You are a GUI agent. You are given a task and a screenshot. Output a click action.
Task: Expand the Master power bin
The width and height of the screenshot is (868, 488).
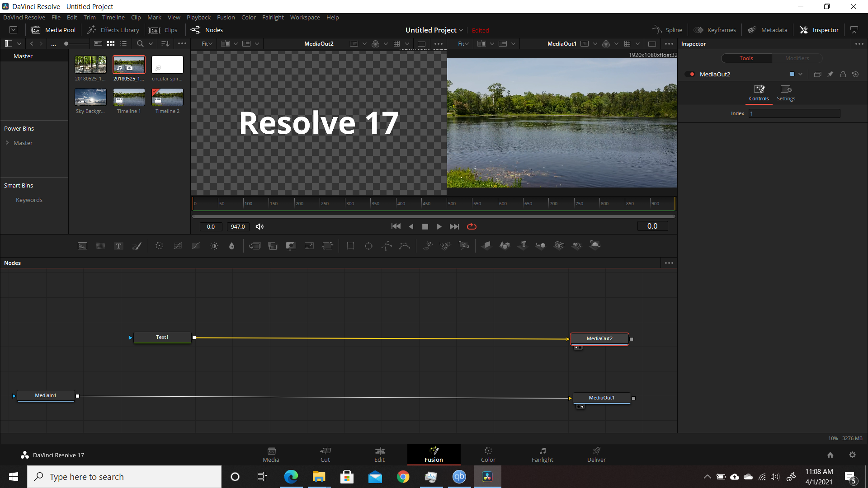point(7,143)
